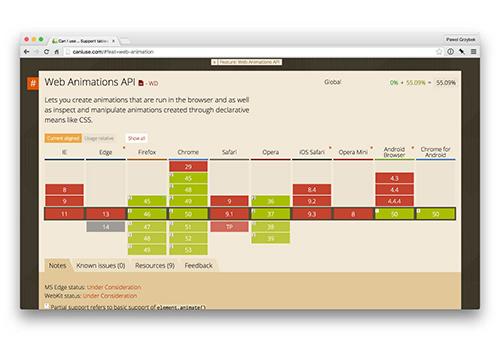This screenshot has height=360, width=500.
Task: Select the Can I use browser tab
Action: pos(83,41)
